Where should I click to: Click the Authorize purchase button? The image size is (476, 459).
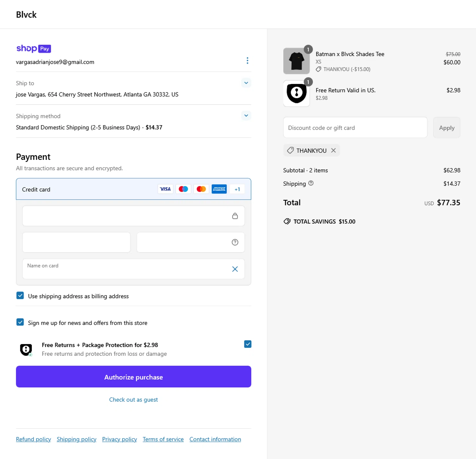134,377
